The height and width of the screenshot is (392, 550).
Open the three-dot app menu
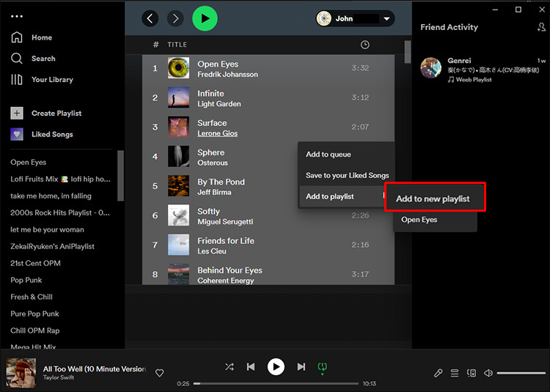[17, 16]
